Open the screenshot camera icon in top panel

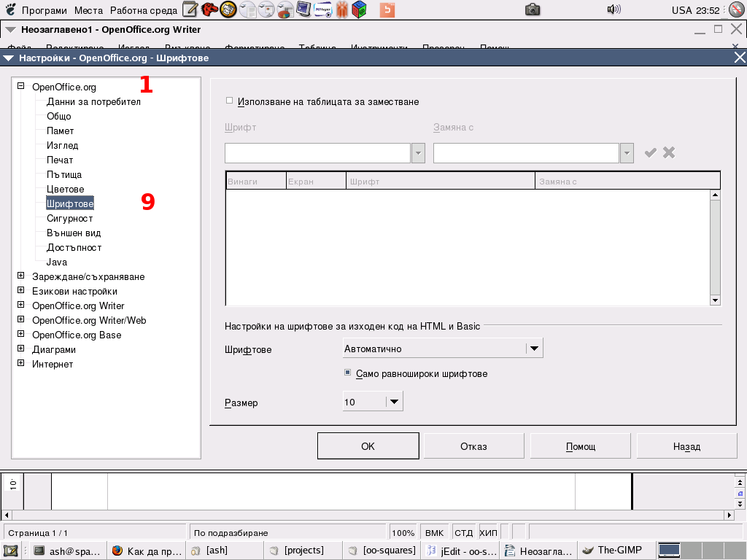(533, 9)
